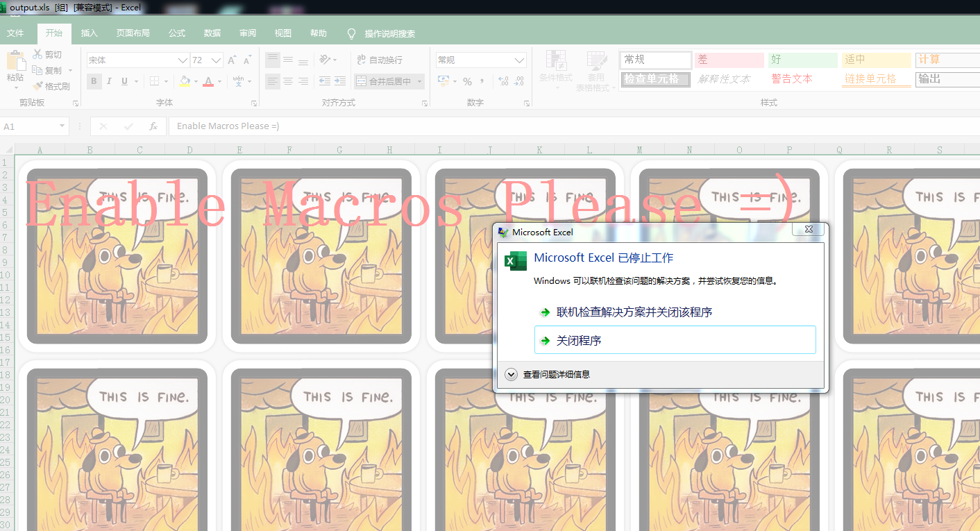
Task: Apply red font color with the A icon
Action: coord(208,81)
